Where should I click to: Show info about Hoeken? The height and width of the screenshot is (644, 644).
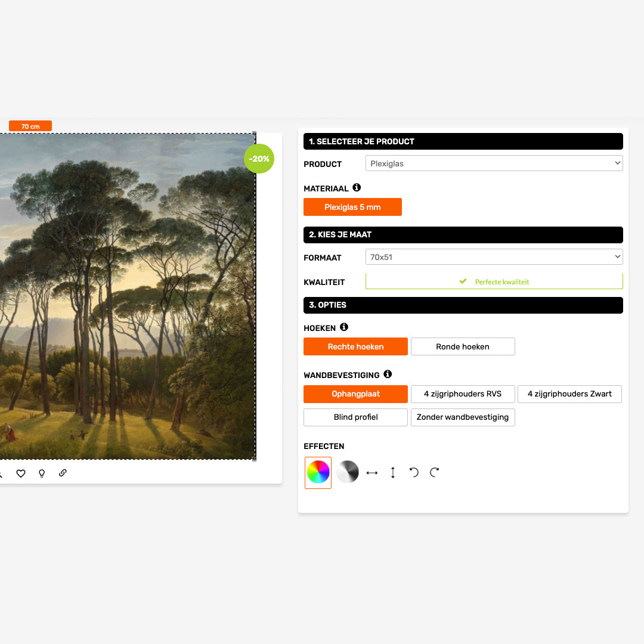click(344, 327)
